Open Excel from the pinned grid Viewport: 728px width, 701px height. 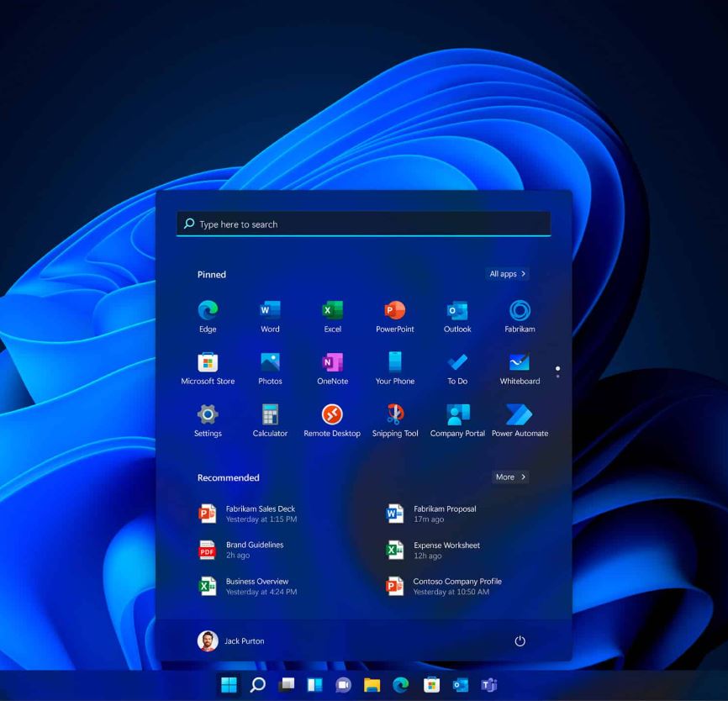(x=332, y=312)
